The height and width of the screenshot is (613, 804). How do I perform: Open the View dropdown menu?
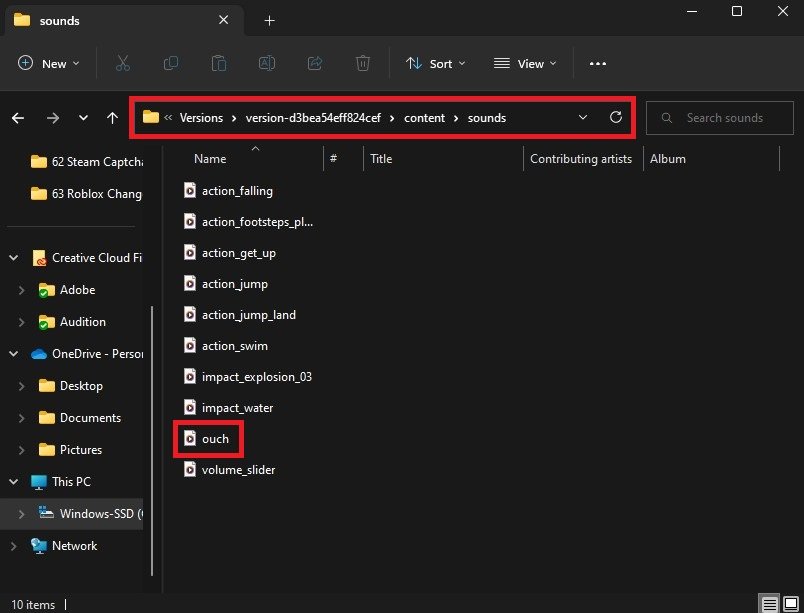coord(522,63)
